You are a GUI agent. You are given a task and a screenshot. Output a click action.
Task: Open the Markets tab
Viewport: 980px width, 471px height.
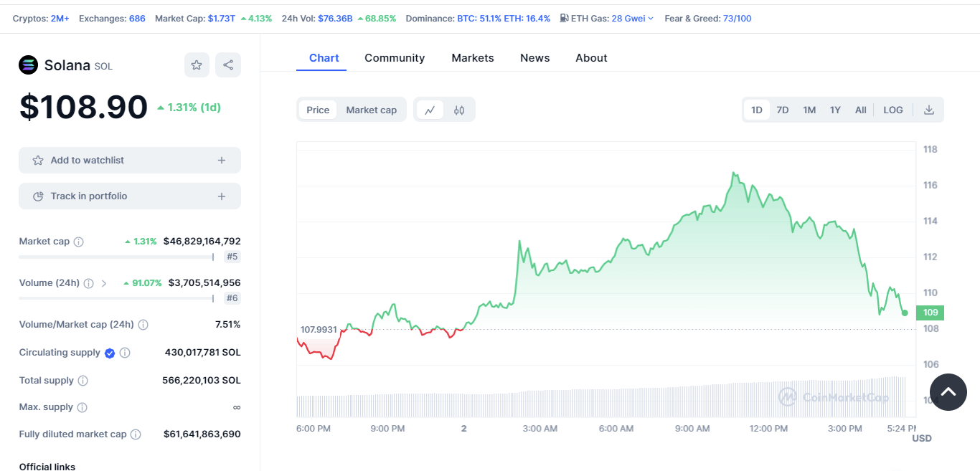point(473,58)
